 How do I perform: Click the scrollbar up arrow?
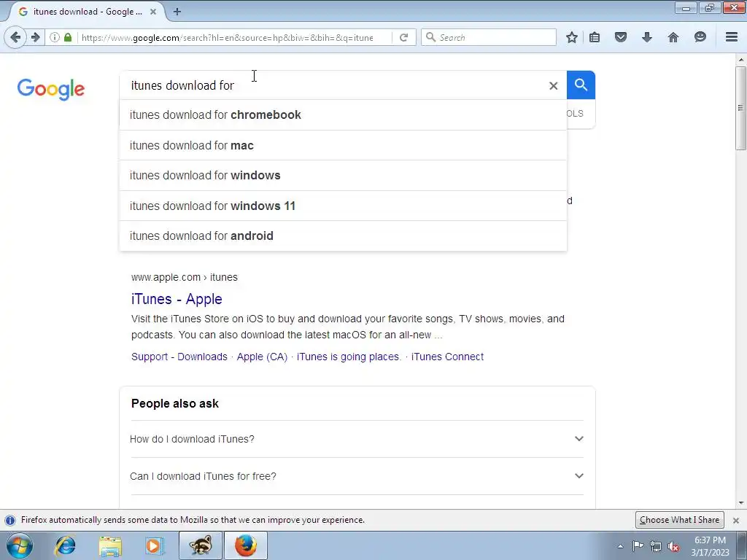(x=740, y=60)
